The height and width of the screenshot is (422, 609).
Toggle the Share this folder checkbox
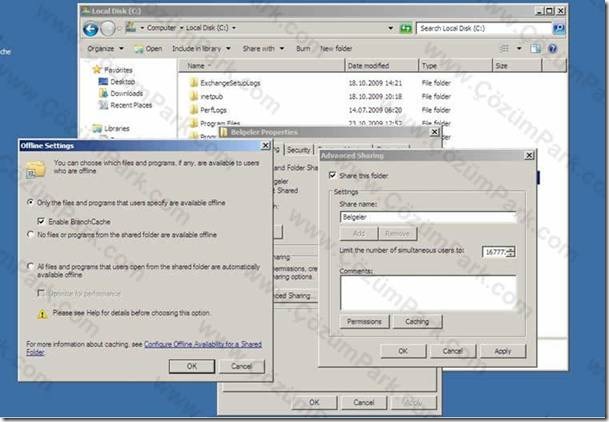pos(332,175)
